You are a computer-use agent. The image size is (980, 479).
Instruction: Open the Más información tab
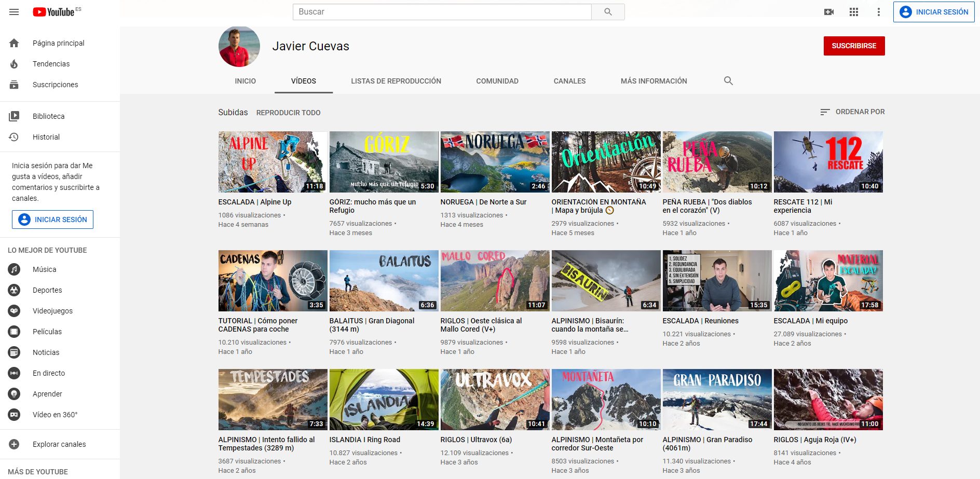click(x=654, y=81)
